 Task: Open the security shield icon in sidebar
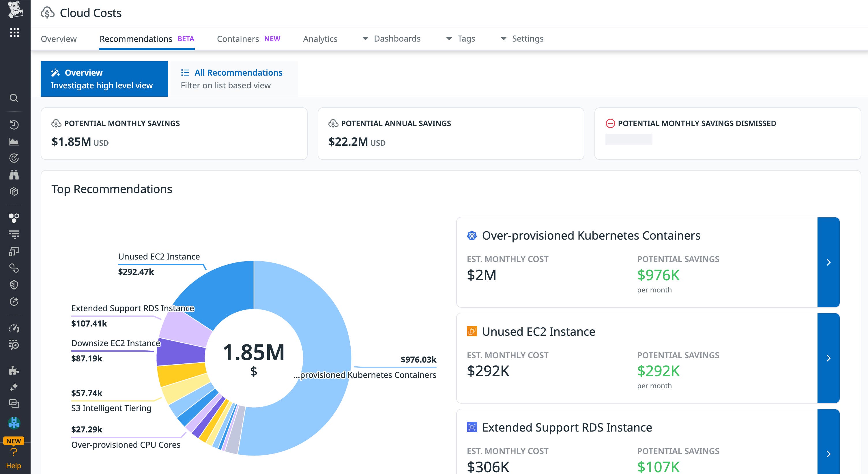pos(14,285)
